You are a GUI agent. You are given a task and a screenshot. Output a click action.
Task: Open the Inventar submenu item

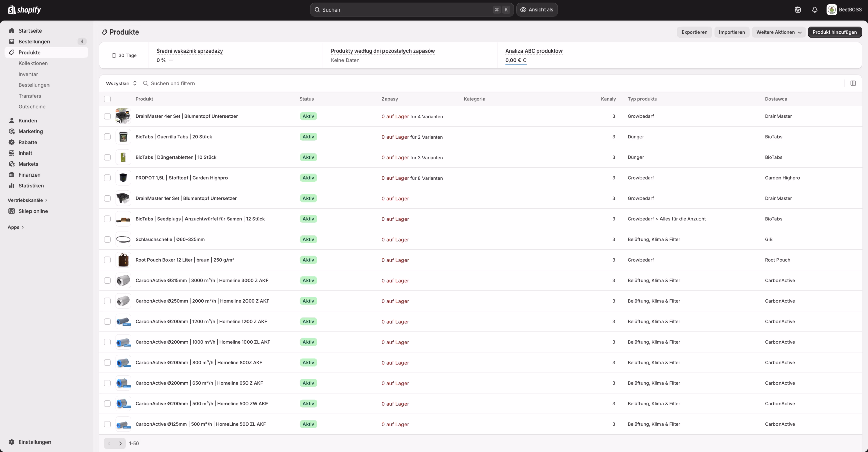pyautogui.click(x=28, y=74)
